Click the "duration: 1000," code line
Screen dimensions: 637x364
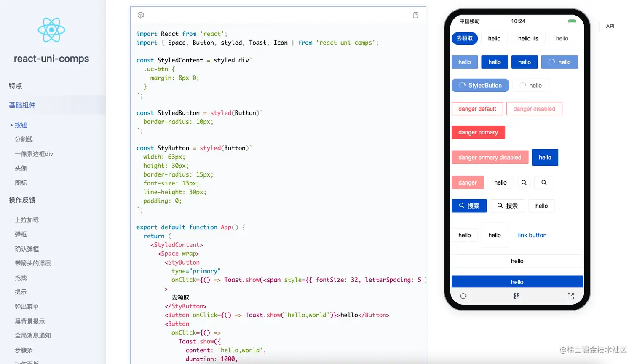(x=211, y=359)
